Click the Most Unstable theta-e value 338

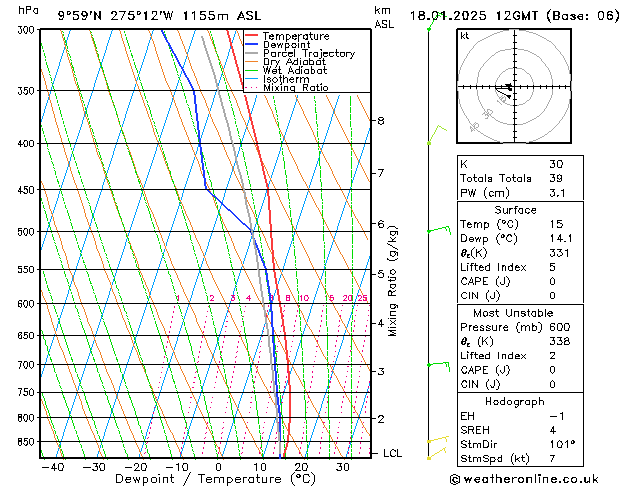[560, 341]
